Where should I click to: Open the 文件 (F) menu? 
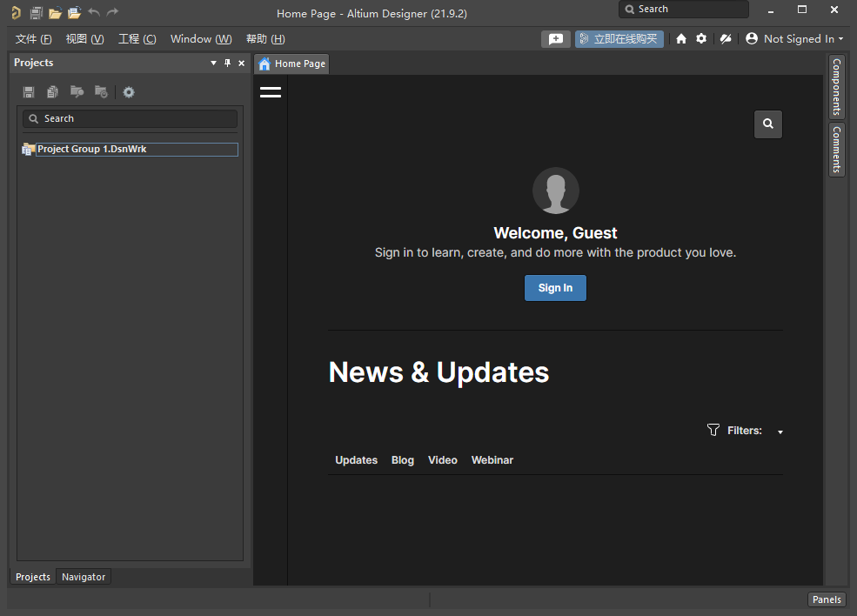pyautogui.click(x=34, y=39)
